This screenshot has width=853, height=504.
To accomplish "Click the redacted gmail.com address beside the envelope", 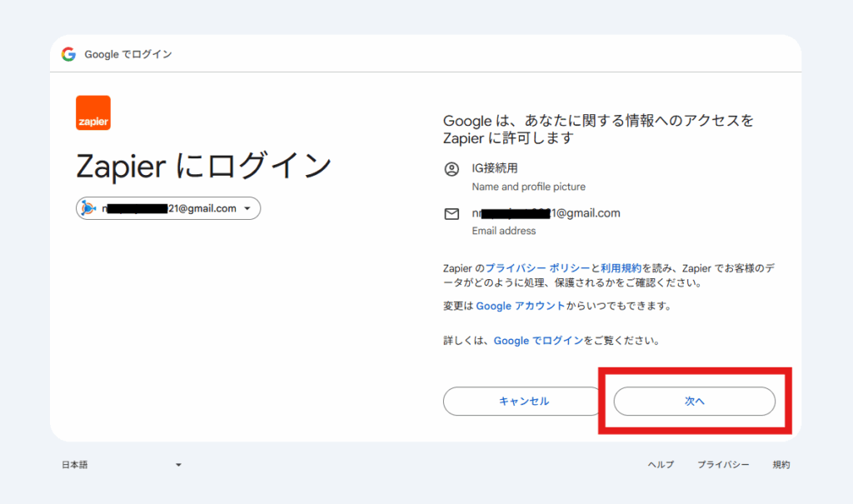I will 546,213.
